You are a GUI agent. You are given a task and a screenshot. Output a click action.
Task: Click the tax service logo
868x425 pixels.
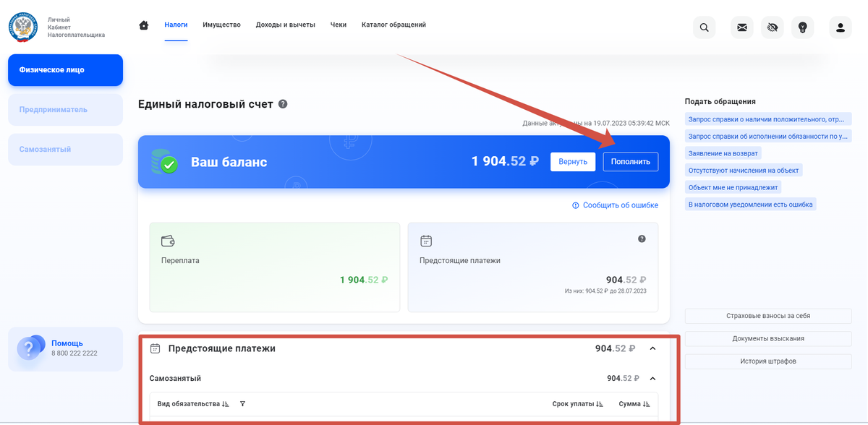tap(23, 27)
